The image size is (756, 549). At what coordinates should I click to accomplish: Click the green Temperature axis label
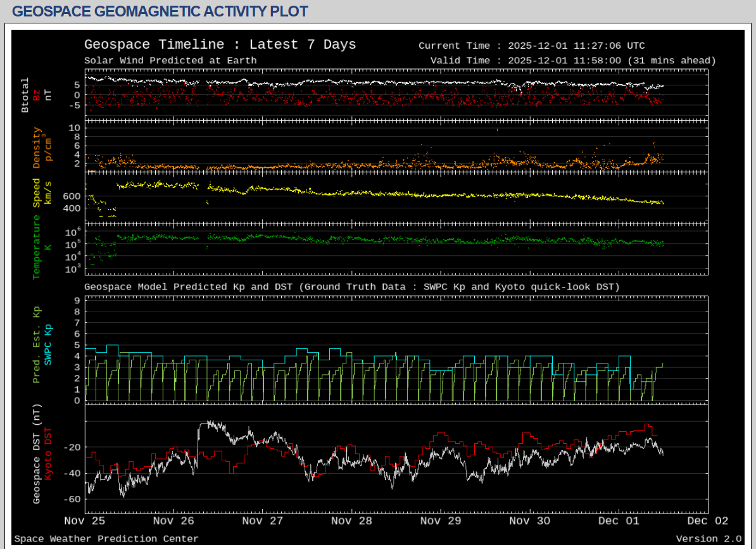[37, 247]
